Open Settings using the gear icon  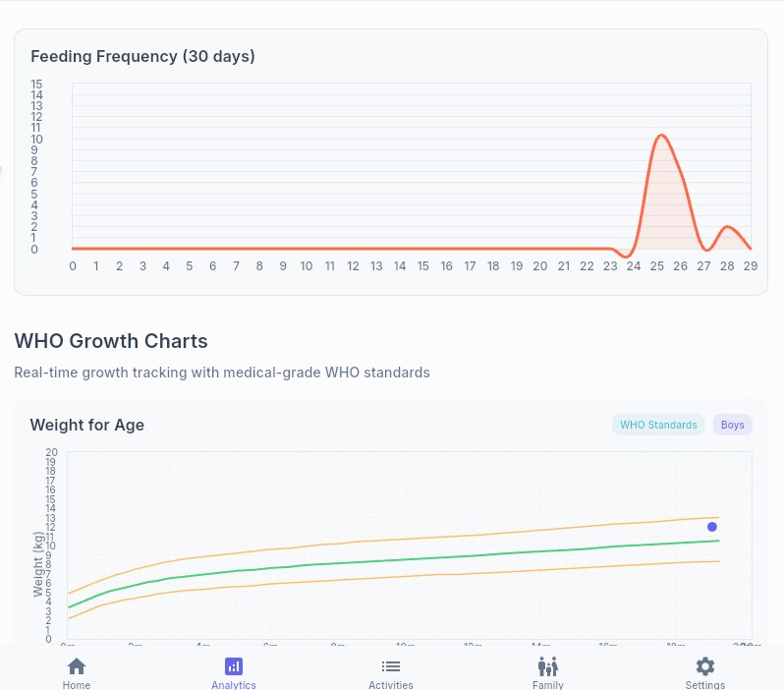click(704, 665)
